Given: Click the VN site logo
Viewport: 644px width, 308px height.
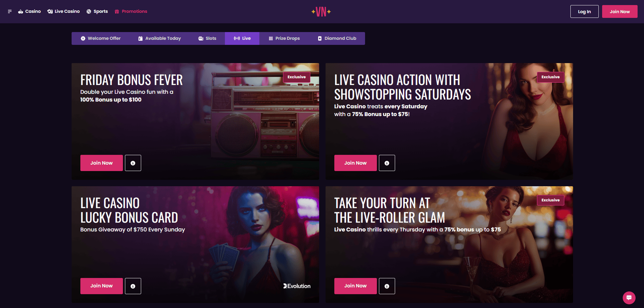Looking at the screenshot, I should click(x=321, y=11).
